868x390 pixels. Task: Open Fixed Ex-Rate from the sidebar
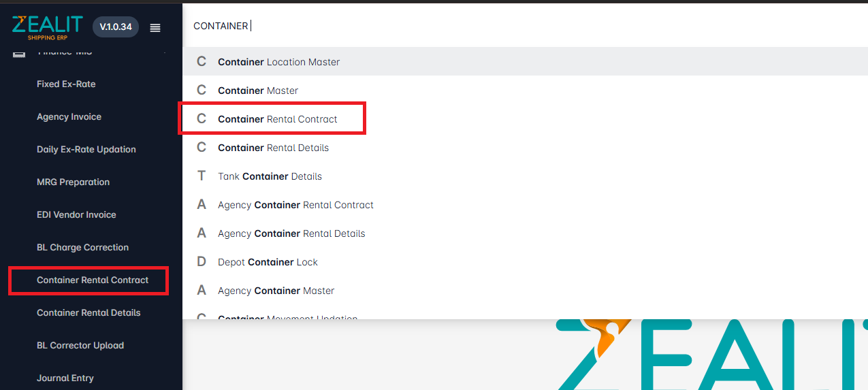(x=66, y=84)
